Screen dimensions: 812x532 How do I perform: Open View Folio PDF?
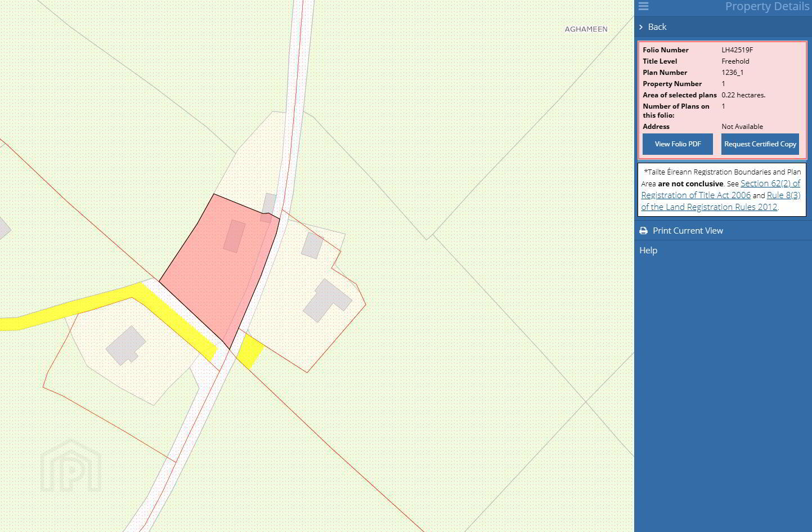pos(678,144)
